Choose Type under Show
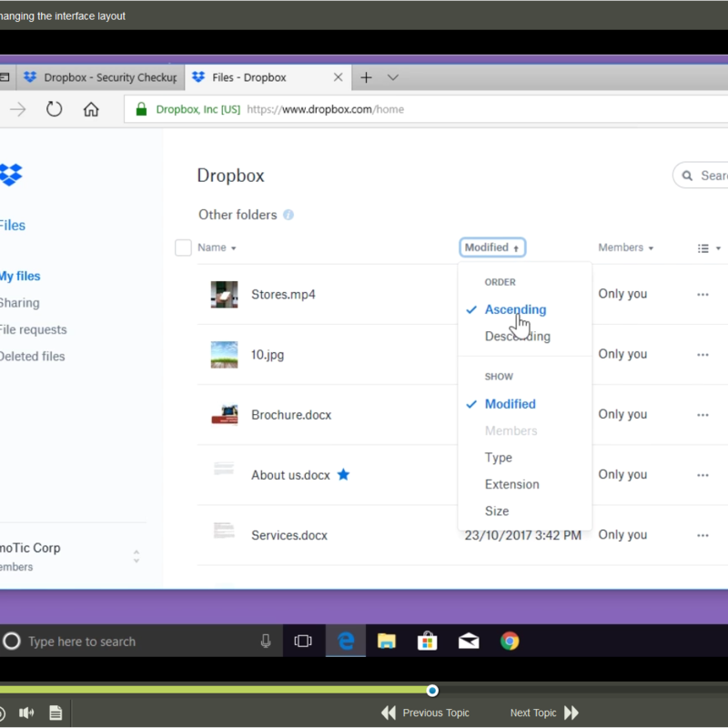Image resolution: width=728 pixels, height=728 pixels. [498, 458]
